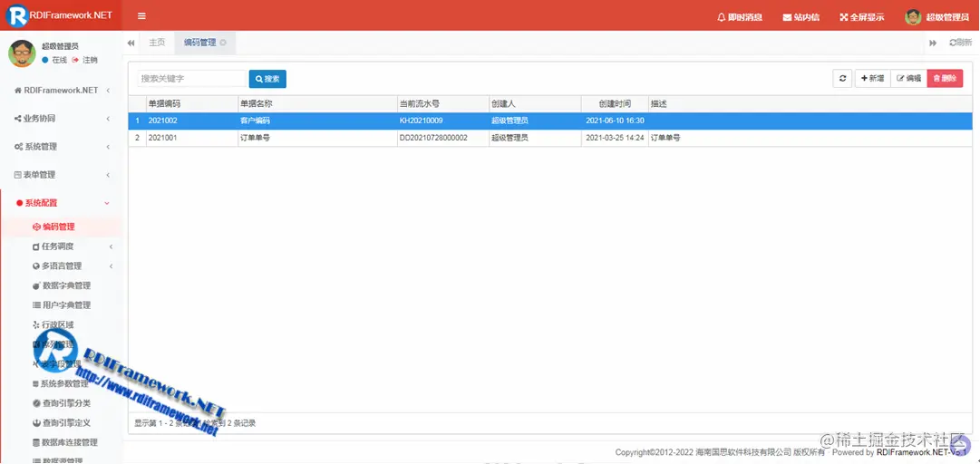This screenshot has width=980, height=464.
Task: Expand the 多语言管理 submenu chevron
Action: coord(111,266)
